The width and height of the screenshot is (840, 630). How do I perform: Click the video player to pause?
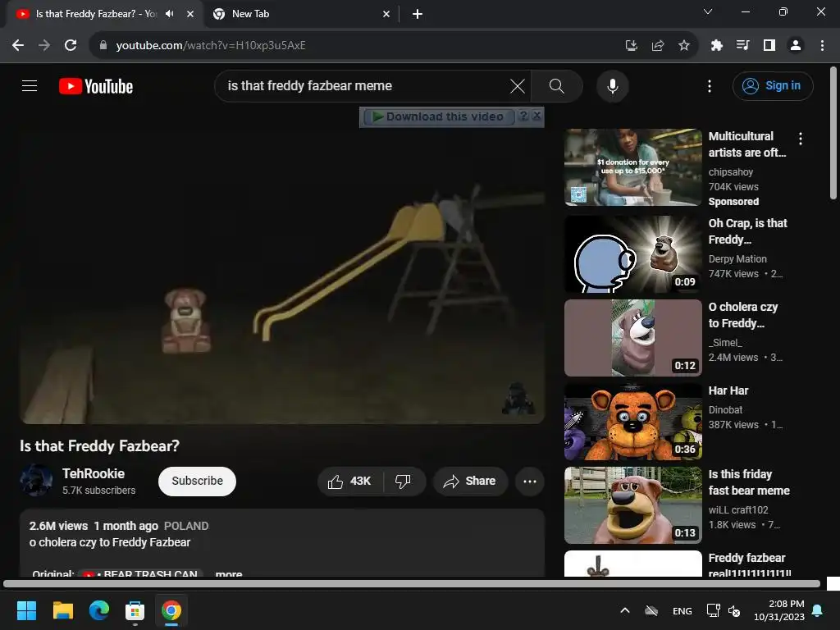282,276
